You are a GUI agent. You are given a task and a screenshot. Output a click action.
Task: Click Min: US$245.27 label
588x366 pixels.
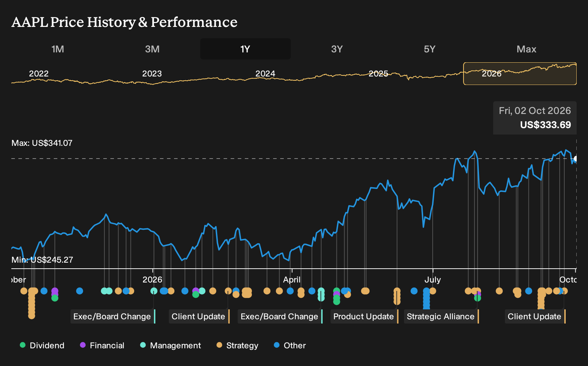click(x=42, y=260)
